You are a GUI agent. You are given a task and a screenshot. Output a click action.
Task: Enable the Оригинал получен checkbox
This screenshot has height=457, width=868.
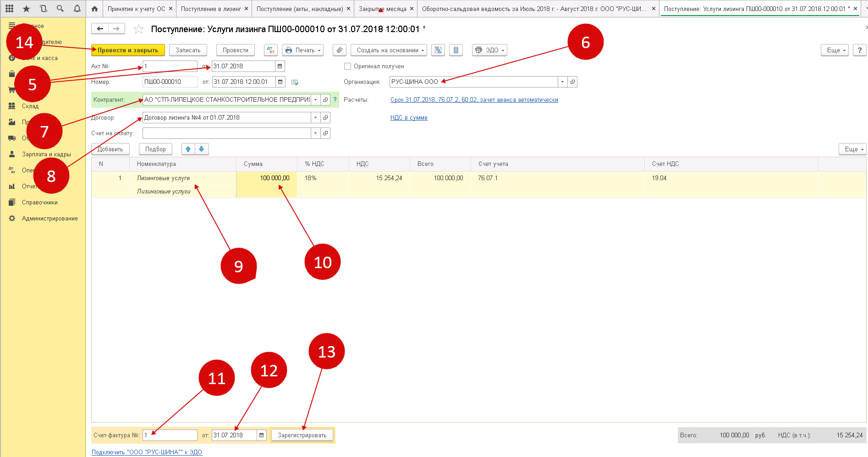pyautogui.click(x=347, y=66)
